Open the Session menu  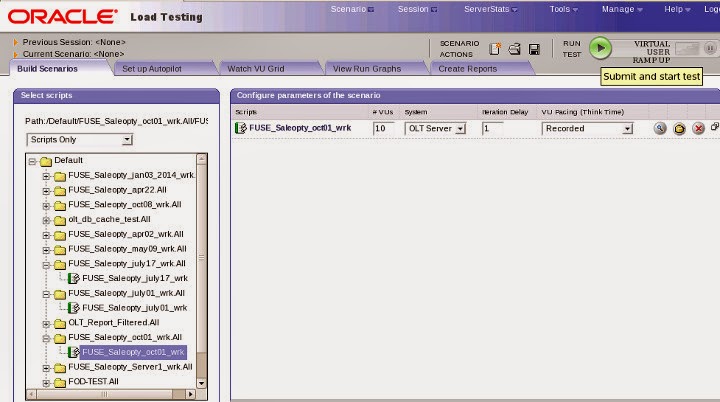[417, 9]
